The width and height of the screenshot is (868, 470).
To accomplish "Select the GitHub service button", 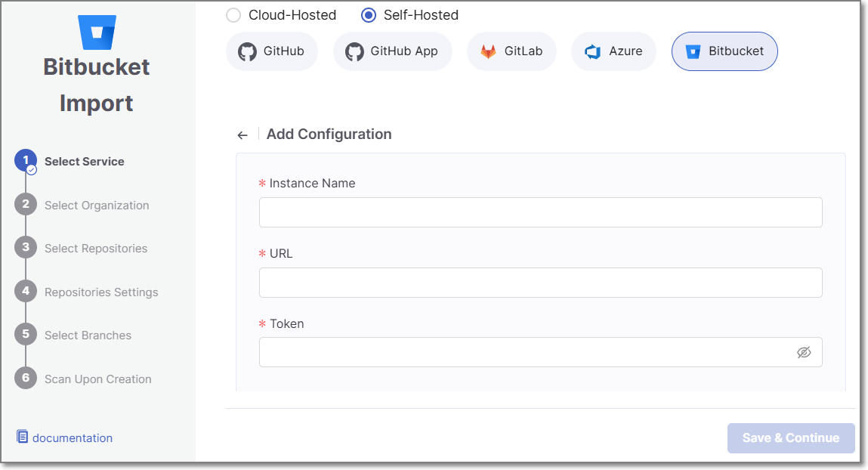I will (271, 51).
